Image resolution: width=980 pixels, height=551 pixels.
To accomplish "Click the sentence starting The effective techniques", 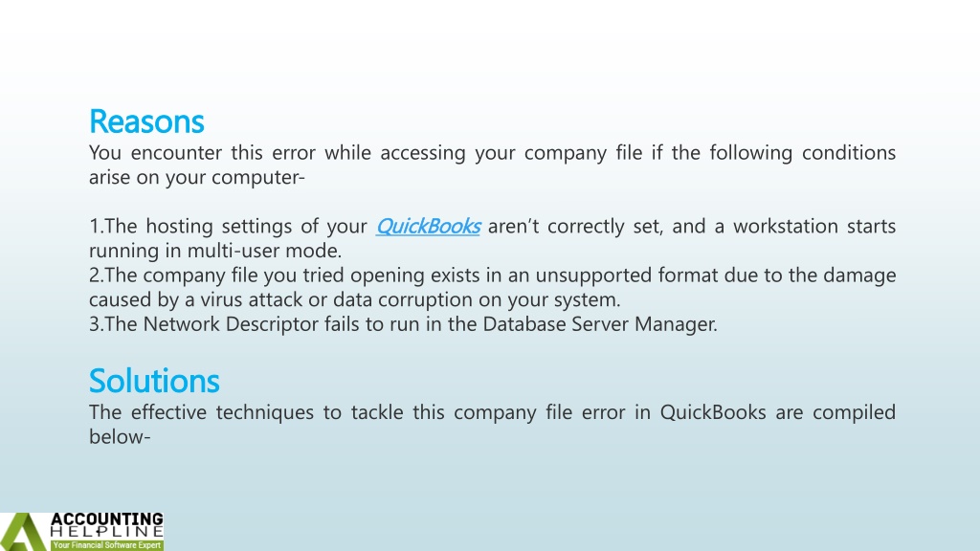I will [493, 424].
